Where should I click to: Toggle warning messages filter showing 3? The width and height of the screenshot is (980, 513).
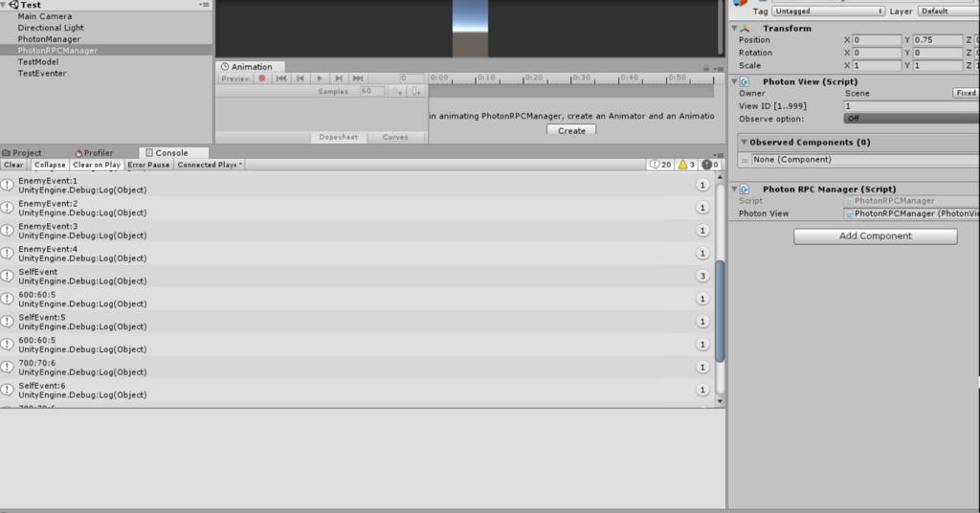(x=686, y=165)
